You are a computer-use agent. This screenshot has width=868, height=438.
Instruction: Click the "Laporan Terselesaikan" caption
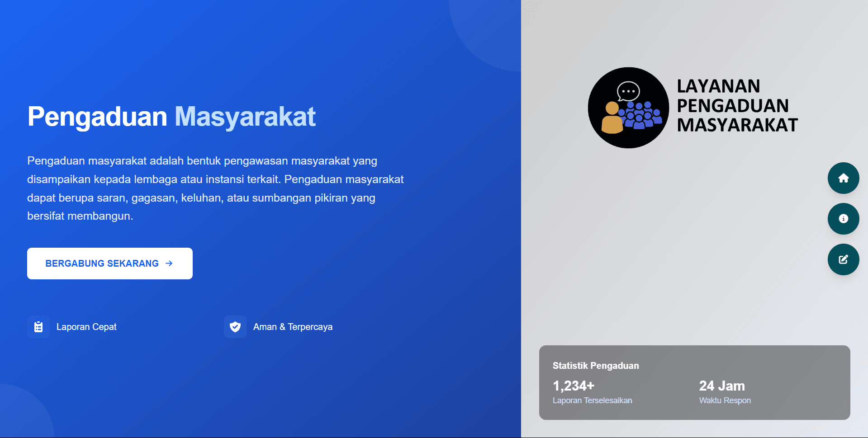click(x=593, y=400)
